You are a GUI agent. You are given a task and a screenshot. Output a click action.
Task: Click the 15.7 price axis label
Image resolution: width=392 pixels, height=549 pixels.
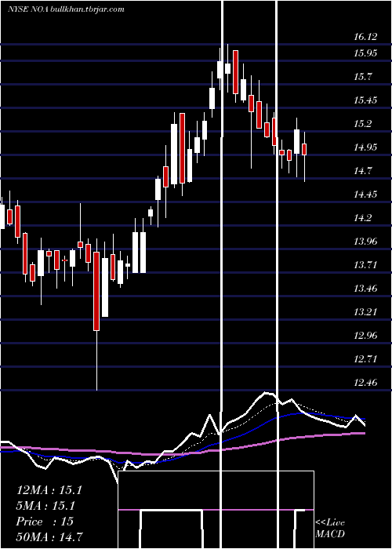(362, 77)
